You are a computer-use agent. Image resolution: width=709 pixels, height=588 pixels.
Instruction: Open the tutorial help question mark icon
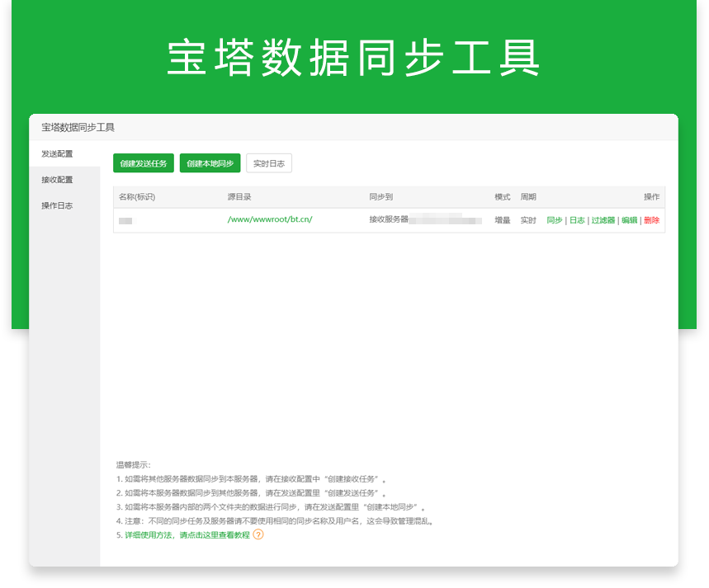click(x=258, y=534)
